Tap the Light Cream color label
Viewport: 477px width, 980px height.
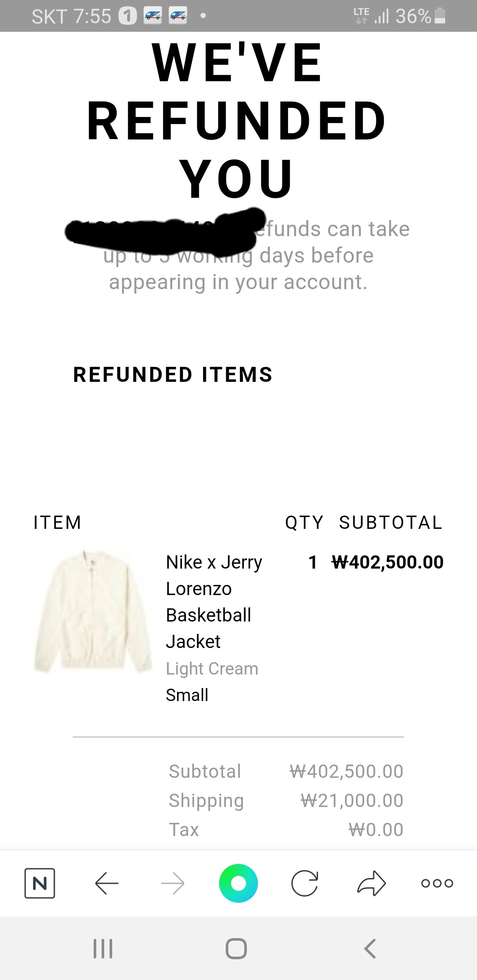pos(212,668)
